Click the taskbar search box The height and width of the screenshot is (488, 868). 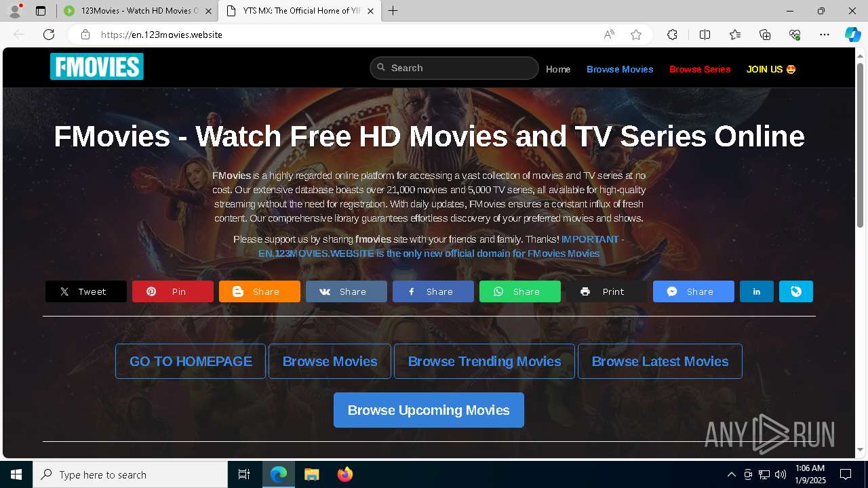pos(130,474)
